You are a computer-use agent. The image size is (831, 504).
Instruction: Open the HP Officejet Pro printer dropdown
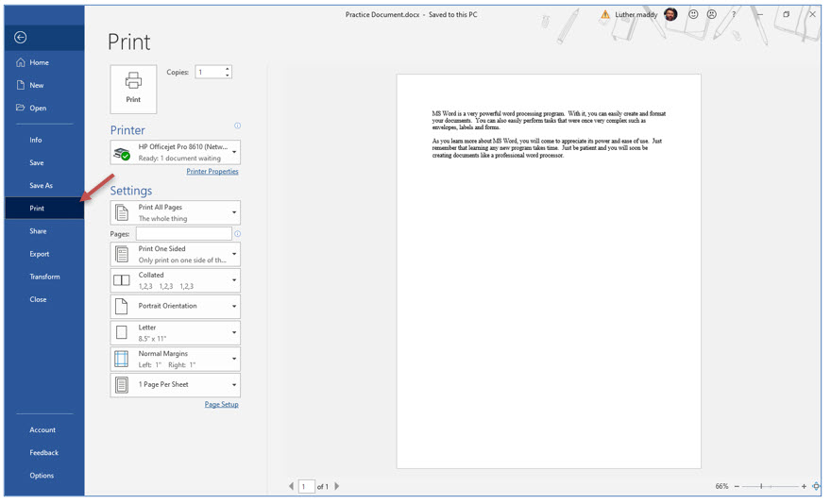pyautogui.click(x=176, y=153)
